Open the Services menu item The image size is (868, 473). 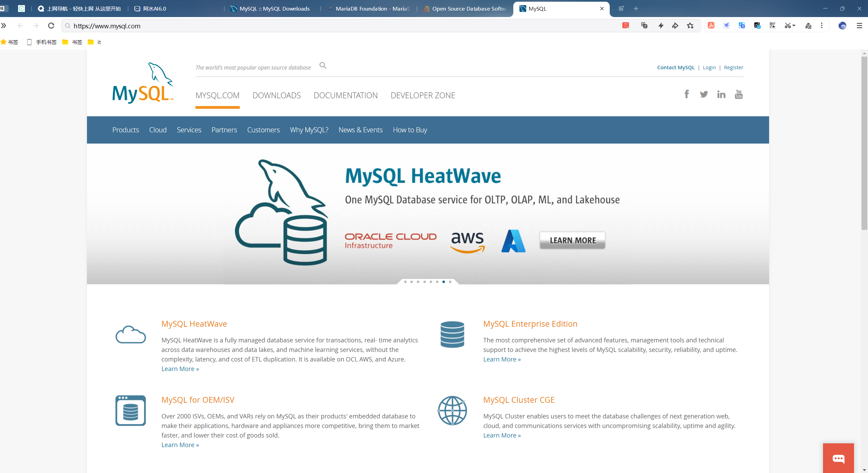click(189, 130)
